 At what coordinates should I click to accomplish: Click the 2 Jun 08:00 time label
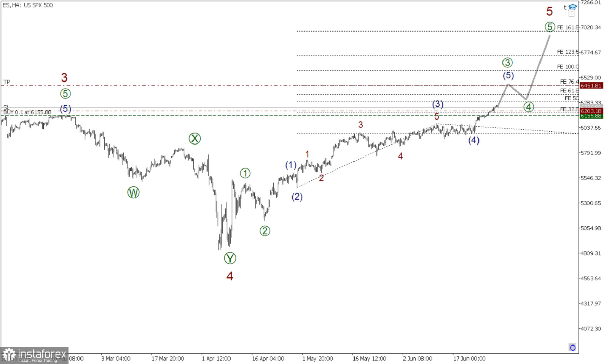(418, 359)
